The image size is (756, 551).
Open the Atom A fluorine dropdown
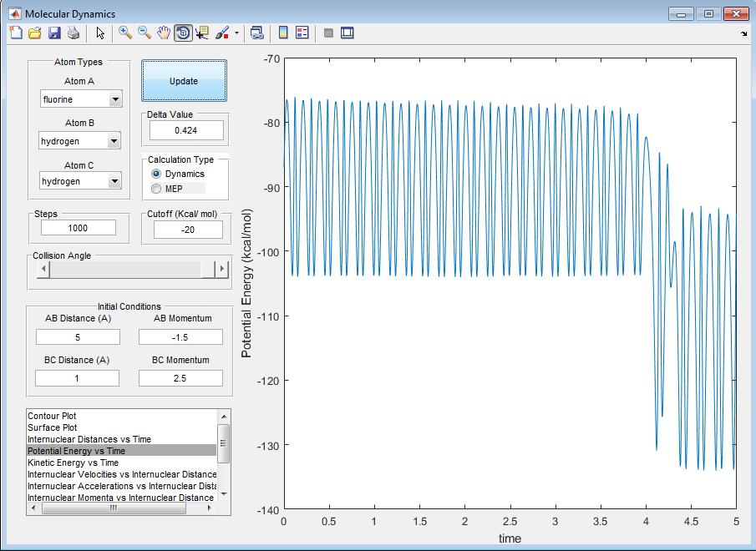coord(115,99)
